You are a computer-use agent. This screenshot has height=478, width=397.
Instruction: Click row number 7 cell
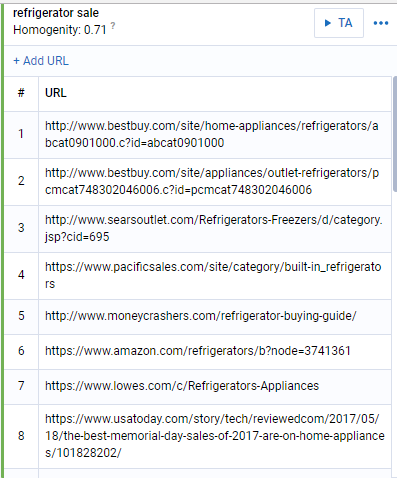tap(21, 386)
